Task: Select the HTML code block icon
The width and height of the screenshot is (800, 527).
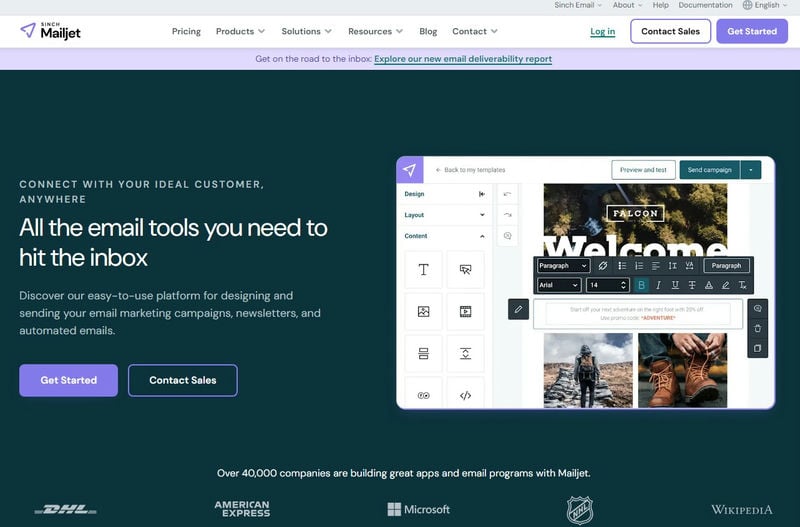Action: point(465,395)
